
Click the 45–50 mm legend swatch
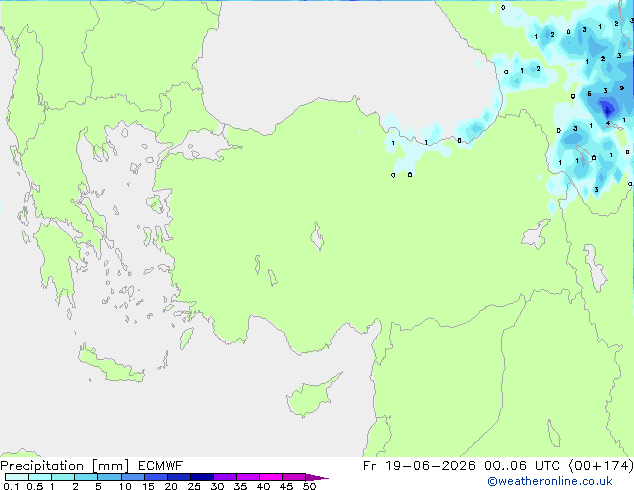[x=294, y=477]
